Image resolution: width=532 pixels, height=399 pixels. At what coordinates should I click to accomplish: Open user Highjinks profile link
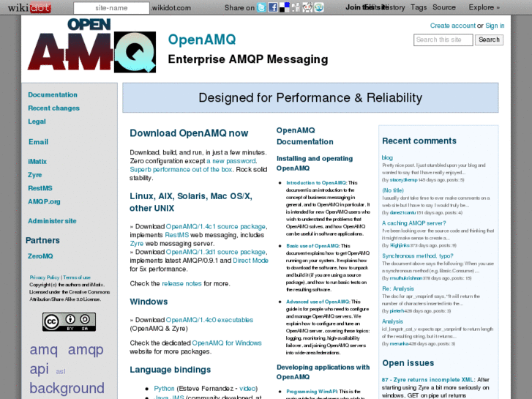tap(400, 245)
